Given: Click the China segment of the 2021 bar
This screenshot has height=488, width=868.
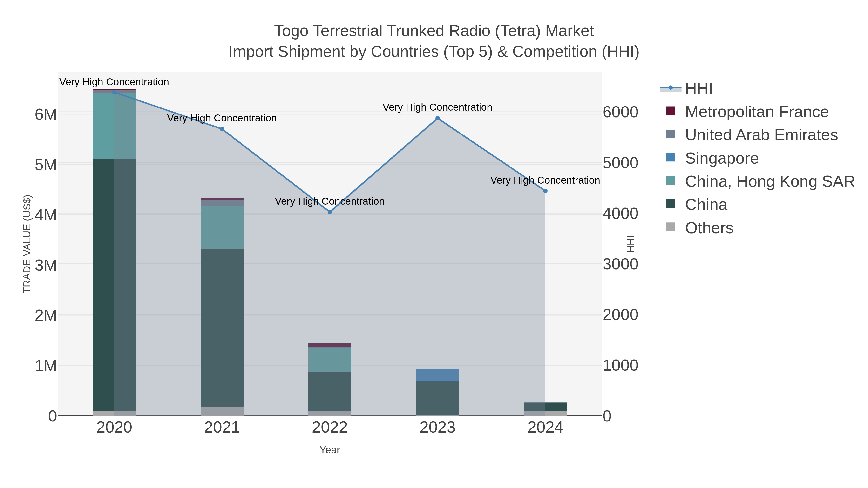Looking at the screenshot, I should click(x=222, y=328).
